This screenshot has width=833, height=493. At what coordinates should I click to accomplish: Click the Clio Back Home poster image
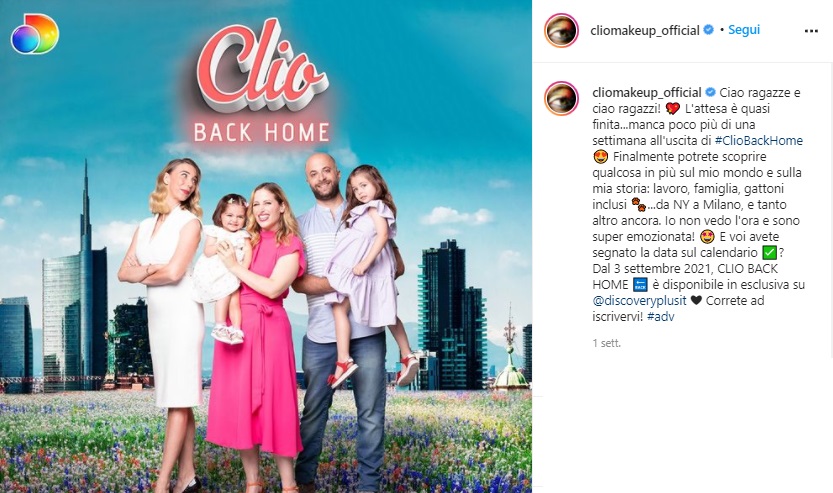point(266,246)
